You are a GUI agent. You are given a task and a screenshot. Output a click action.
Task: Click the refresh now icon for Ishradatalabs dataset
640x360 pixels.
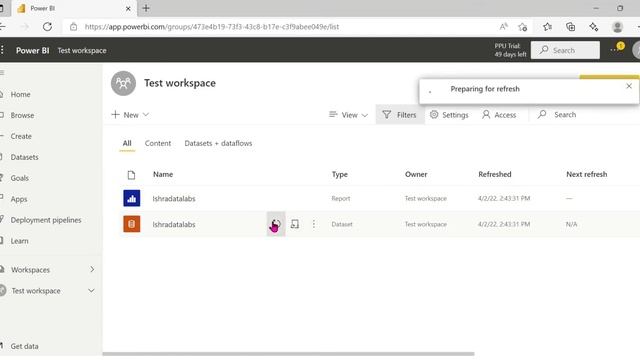tap(276, 224)
